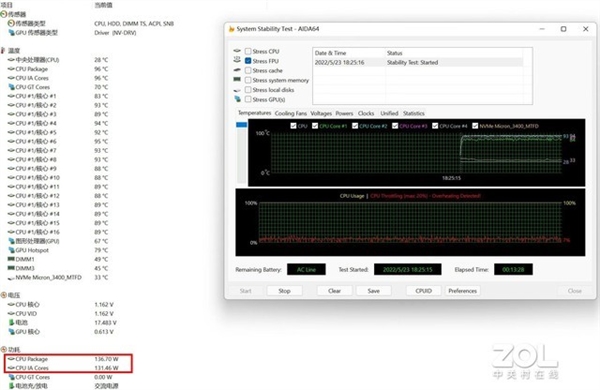Click the AIDA64 flame icon in title bar

click(x=231, y=29)
